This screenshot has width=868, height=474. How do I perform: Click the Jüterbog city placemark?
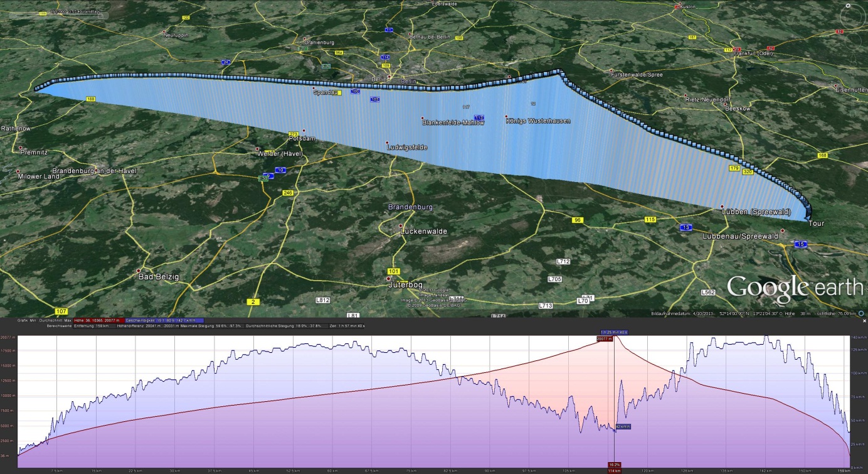[x=388, y=279]
